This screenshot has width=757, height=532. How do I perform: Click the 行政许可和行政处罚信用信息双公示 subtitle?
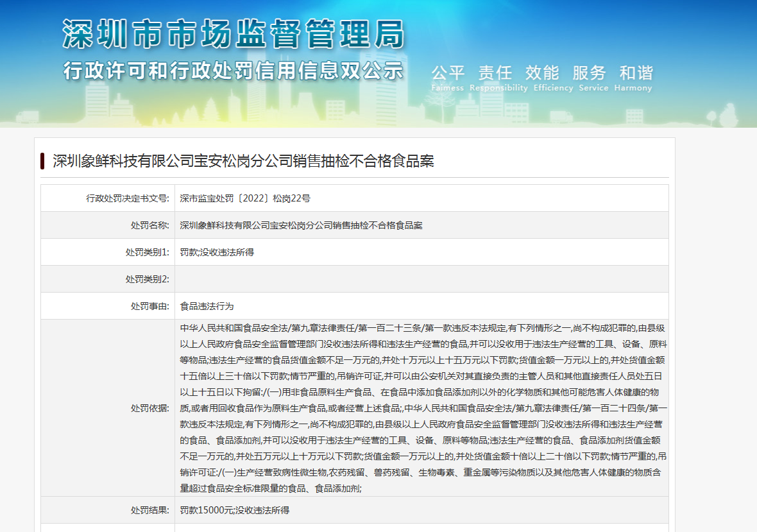click(x=233, y=71)
